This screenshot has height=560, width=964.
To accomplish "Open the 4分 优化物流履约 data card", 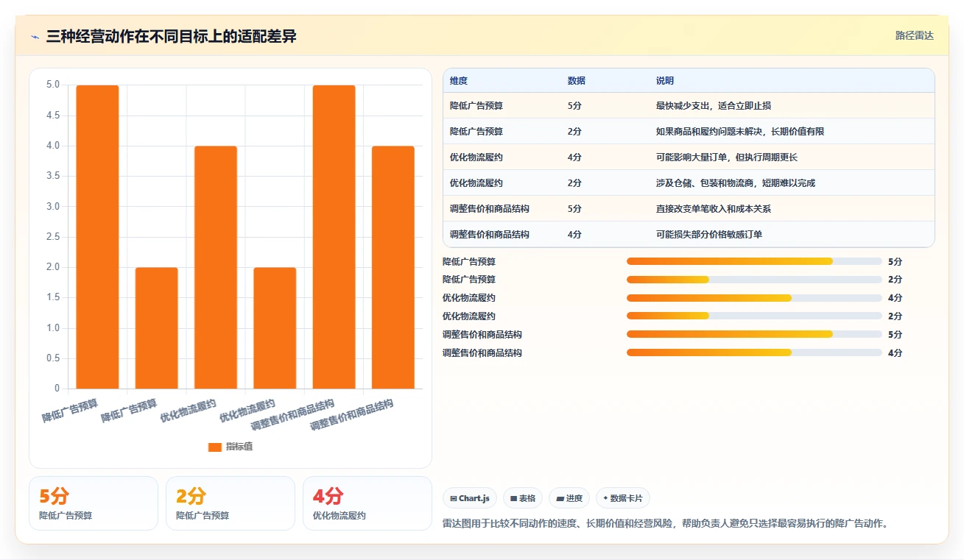I will pyautogui.click(x=367, y=503).
